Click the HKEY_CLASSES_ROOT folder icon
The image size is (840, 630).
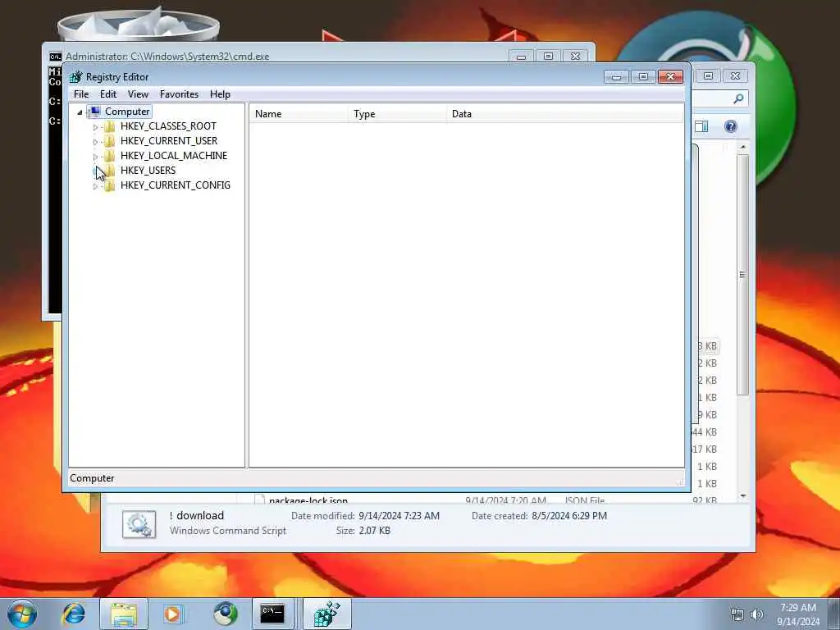pos(109,126)
